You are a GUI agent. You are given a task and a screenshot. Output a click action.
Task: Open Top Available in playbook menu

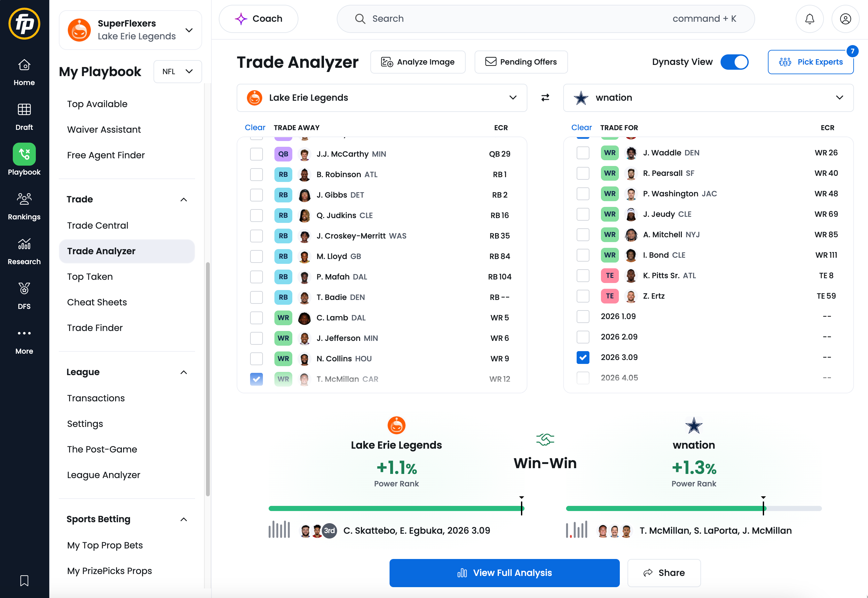pyautogui.click(x=98, y=104)
